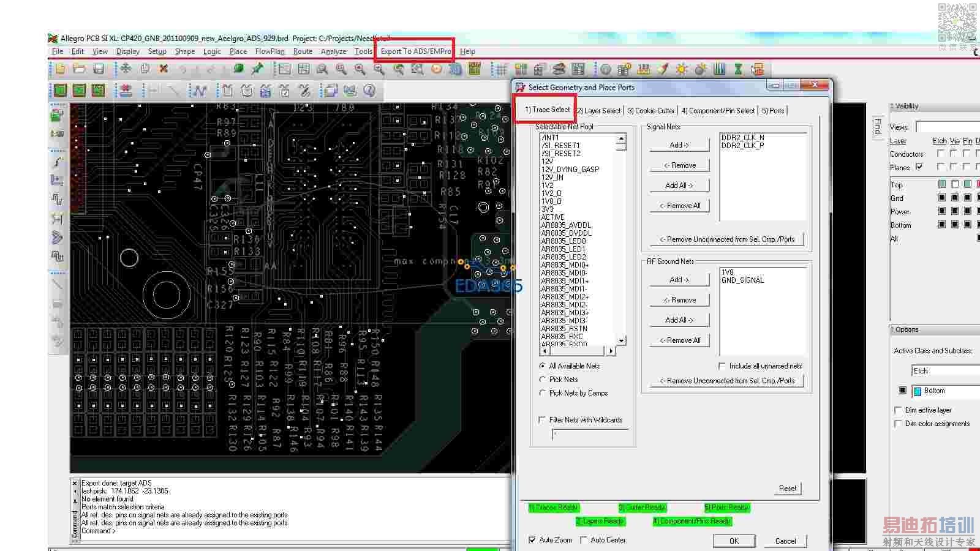Screen dimensions: 980x551
Task: Select GND_SIGNAL in RF Ground Nets list
Action: pyautogui.click(x=742, y=280)
